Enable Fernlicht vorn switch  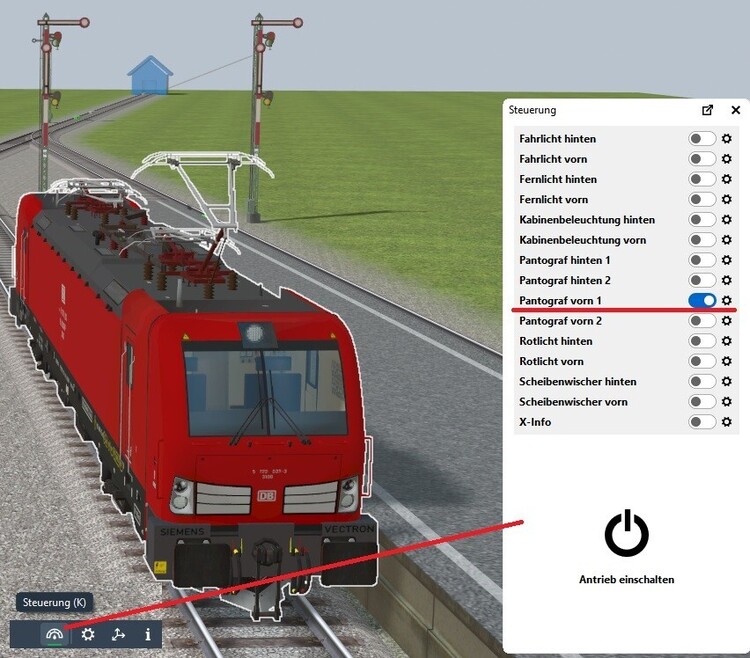tap(702, 199)
